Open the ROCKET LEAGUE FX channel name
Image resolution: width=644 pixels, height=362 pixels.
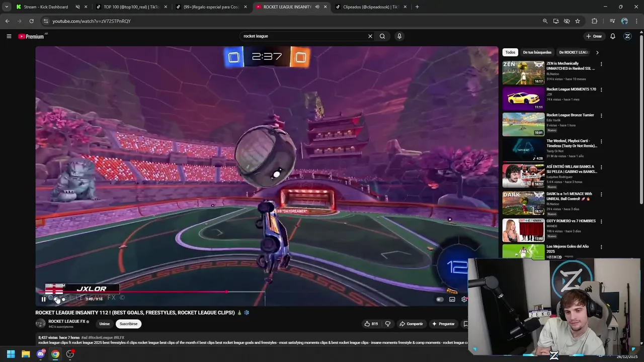(67, 321)
